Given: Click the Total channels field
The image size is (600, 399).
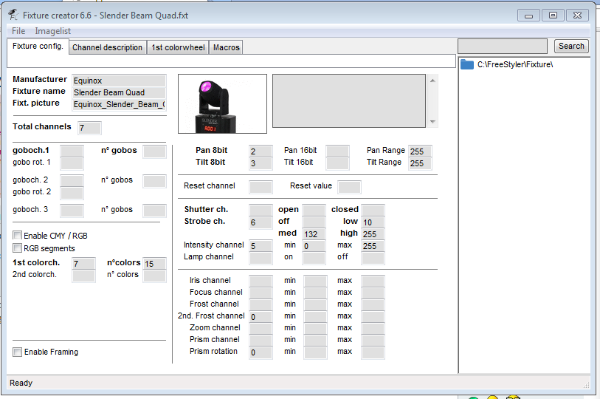Looking at the screenshot, I should click(x=90, y=128).
